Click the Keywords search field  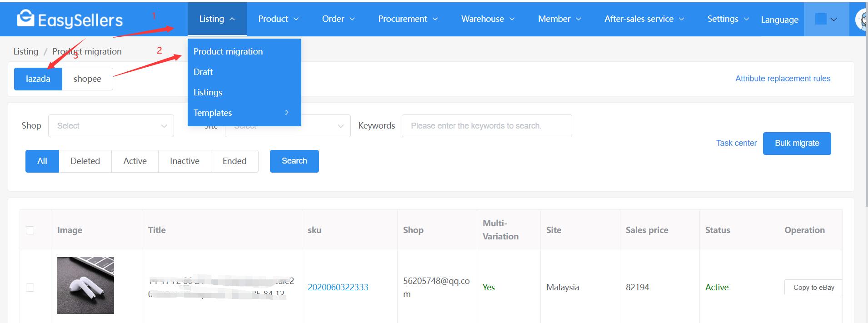[x=486, y=126]
